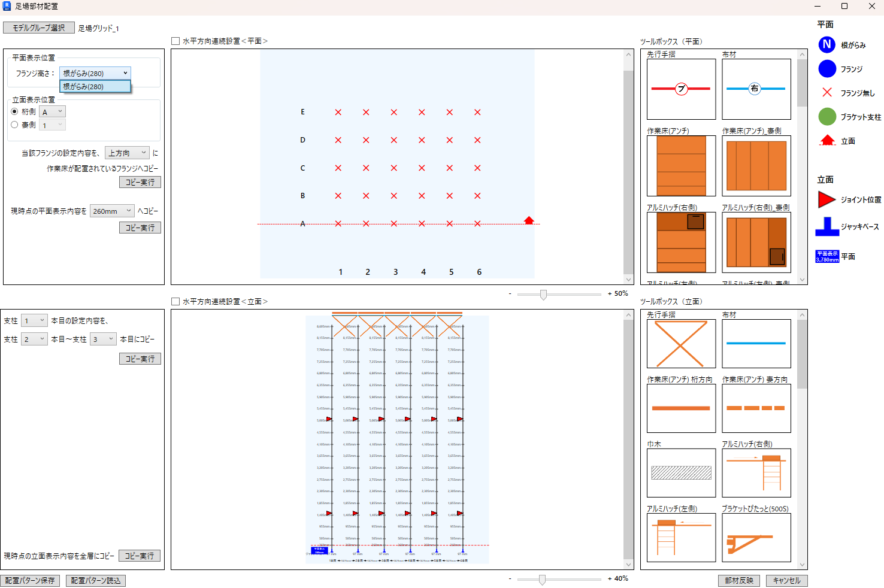884x588 pixels.
Task: Choose 根がらみ(280) from the open list
Action: [95, 87]
